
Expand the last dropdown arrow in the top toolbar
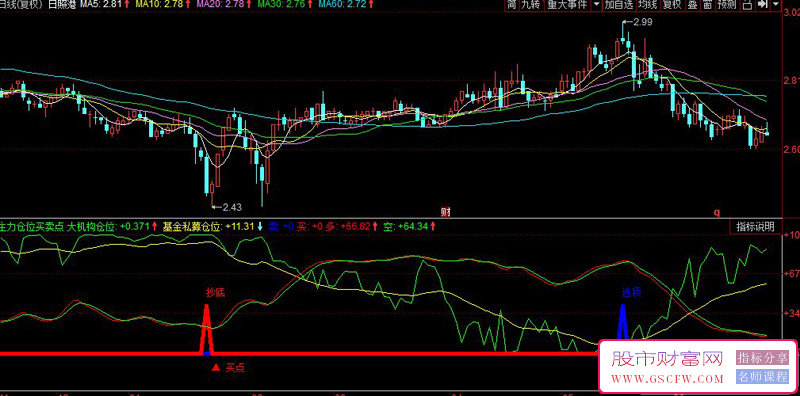coord(776,5)
